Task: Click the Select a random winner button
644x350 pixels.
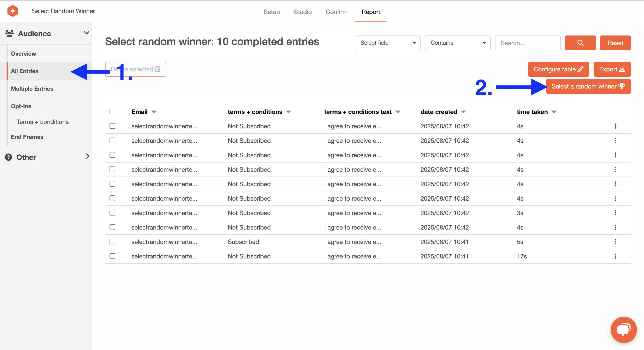Action: tap(588, 86)
